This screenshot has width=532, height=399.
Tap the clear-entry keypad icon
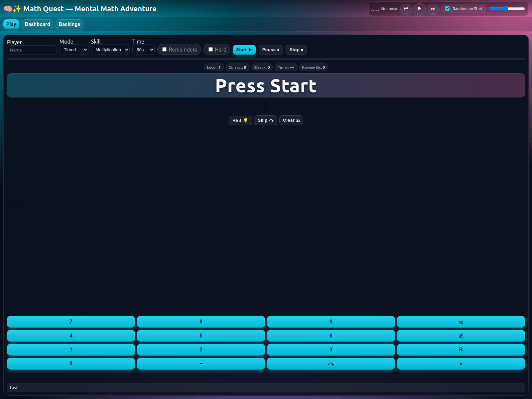[461, 335]
